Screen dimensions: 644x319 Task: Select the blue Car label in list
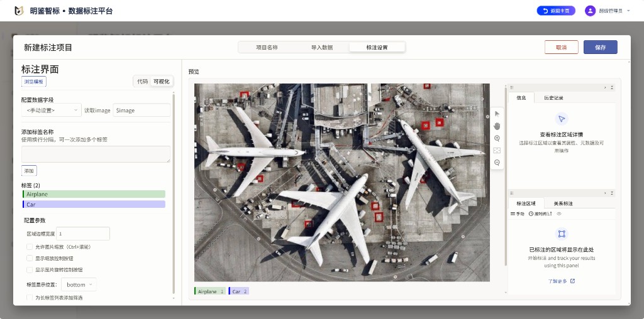94,204
